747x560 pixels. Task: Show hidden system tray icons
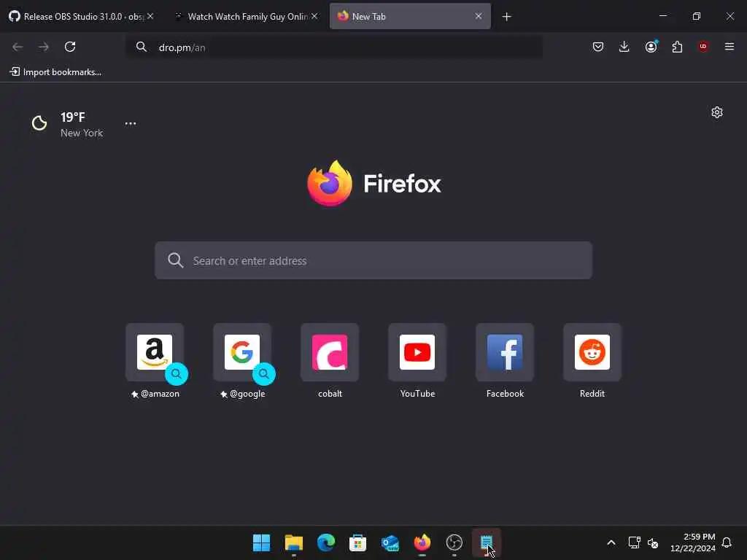[x=611, y=542]
